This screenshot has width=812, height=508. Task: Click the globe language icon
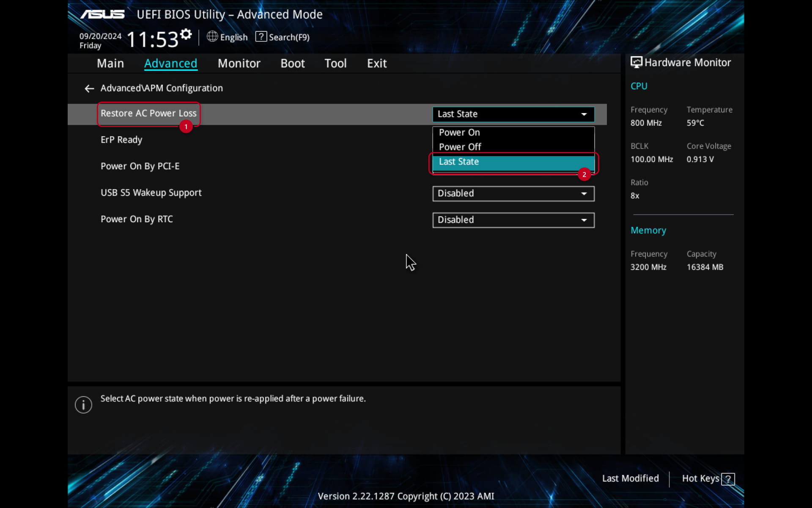coord(212,36)
